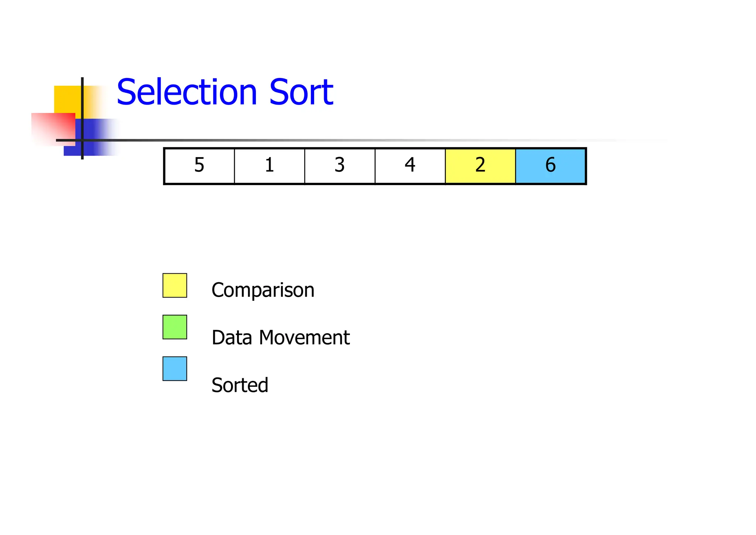
Task: Click the word 'Selection' in the title
Action: click(187, 92)
